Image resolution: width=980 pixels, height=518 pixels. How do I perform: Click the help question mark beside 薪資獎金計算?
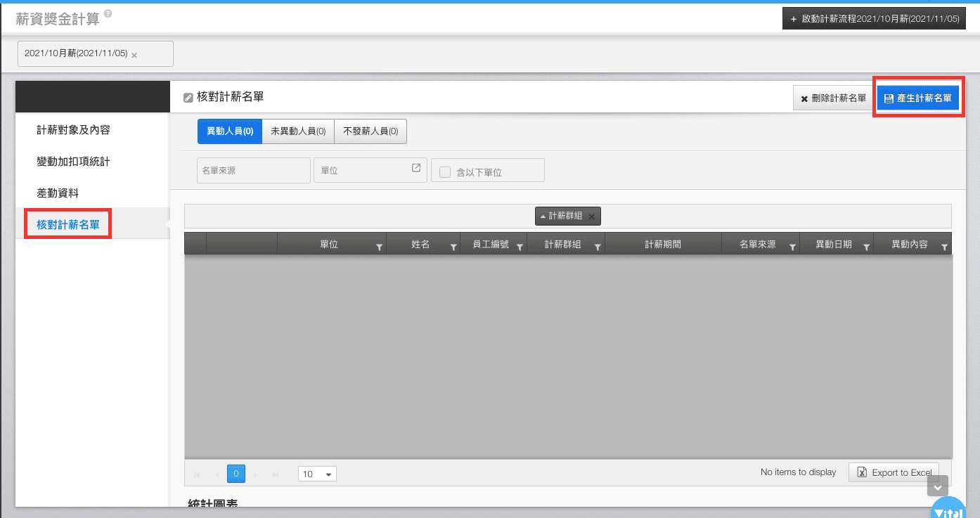point(108,13)
